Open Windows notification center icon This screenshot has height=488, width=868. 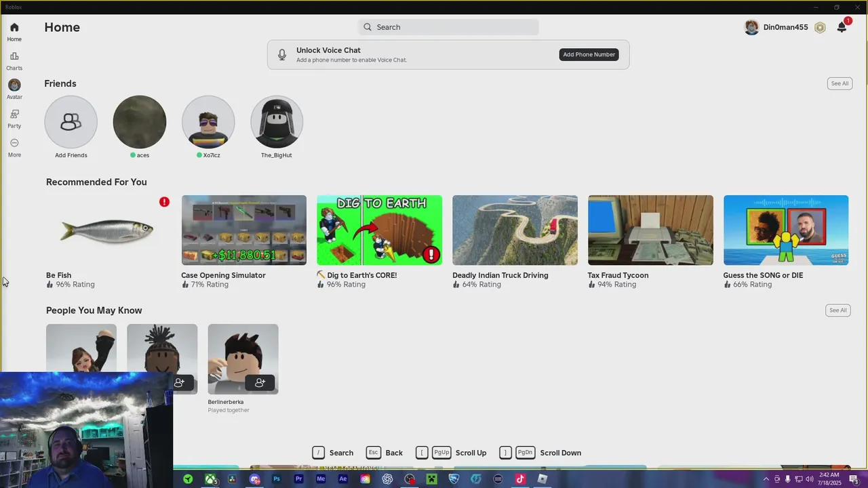[x=854, y=479]
